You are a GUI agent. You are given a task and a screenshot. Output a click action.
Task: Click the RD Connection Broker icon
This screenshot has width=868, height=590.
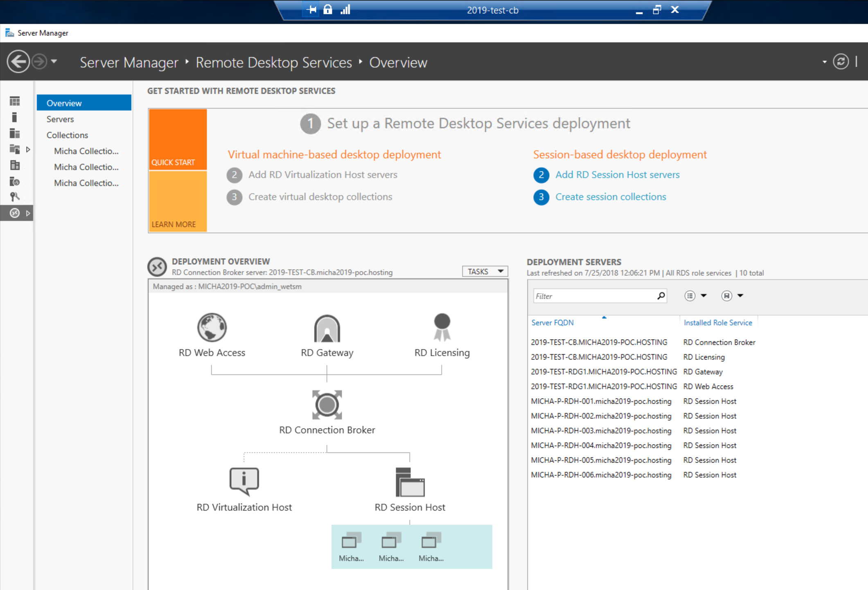[x=327, y=405]
